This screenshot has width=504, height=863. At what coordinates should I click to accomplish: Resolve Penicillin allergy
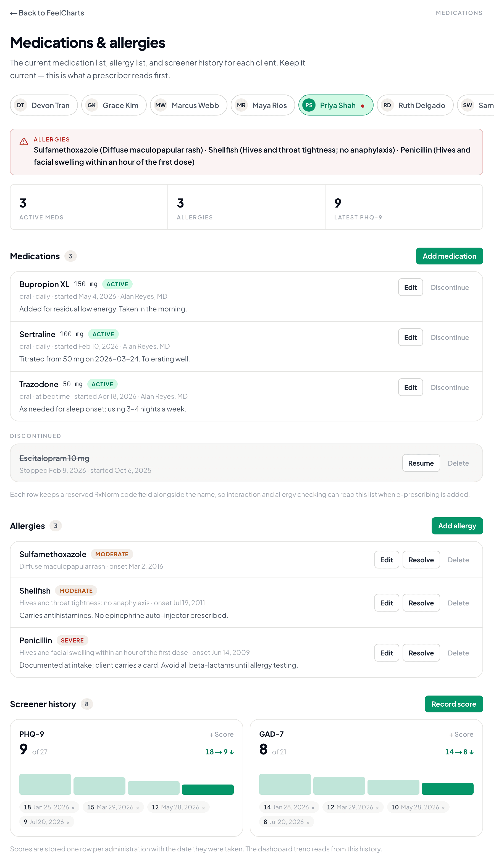[x=421, y=653]
